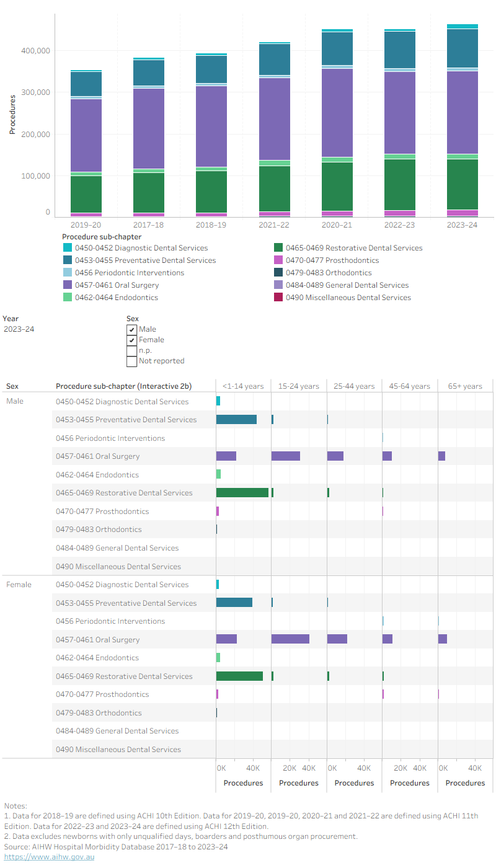
Task: Click the <1-14 years column header
Action: tap(243, 386)
